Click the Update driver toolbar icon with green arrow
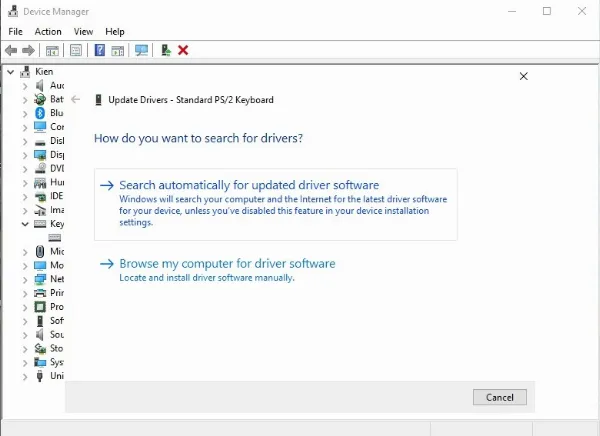600x436 pixels. (166, 50)
